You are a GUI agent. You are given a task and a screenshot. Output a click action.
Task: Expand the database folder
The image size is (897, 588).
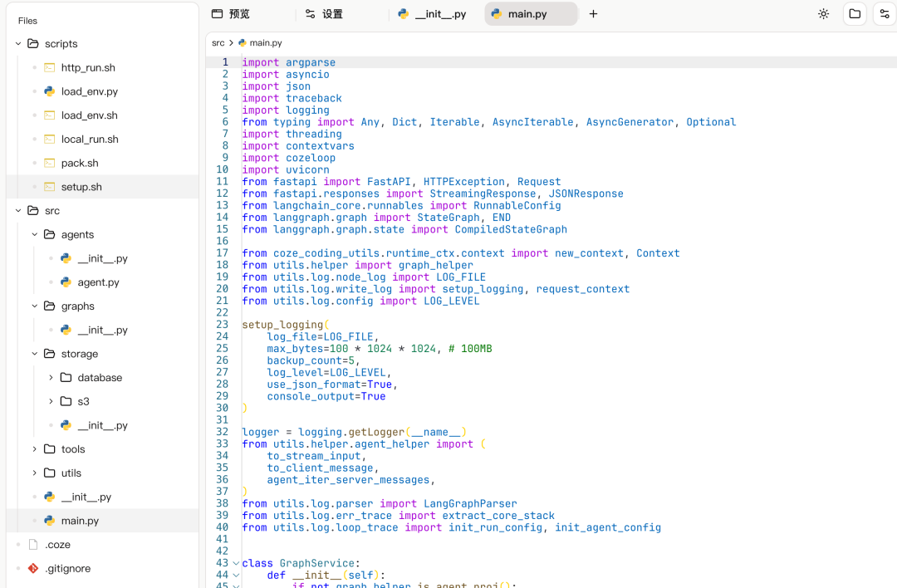pos(51,378)
